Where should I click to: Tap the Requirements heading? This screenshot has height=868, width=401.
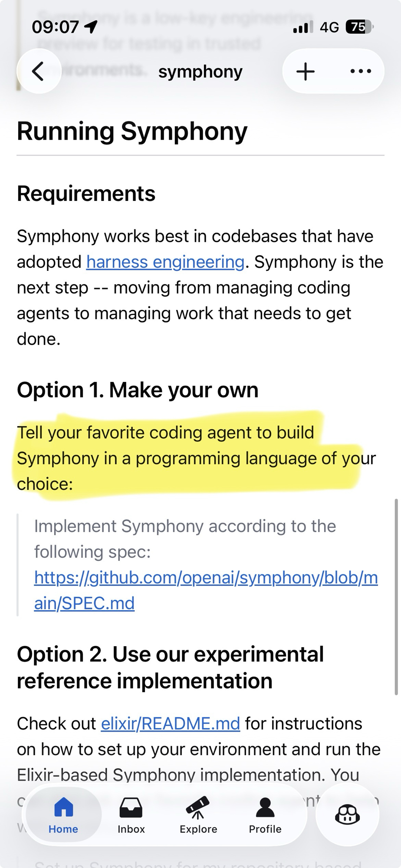(86, 194)
